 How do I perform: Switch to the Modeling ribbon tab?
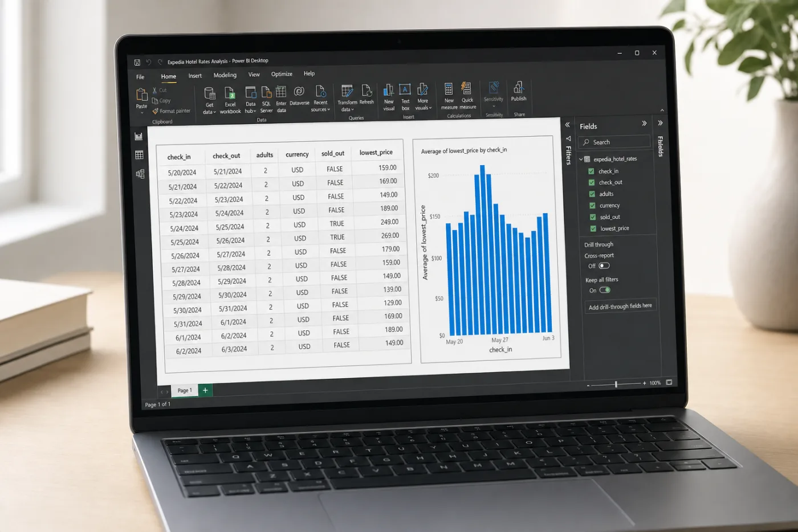coord(225,75)
